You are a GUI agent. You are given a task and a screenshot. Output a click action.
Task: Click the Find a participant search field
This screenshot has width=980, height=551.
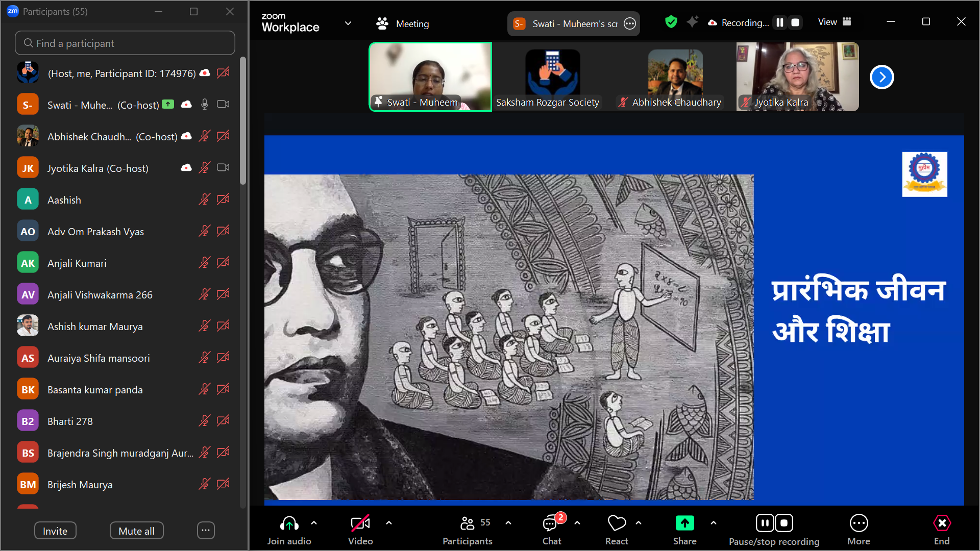(x=125, y=43)
